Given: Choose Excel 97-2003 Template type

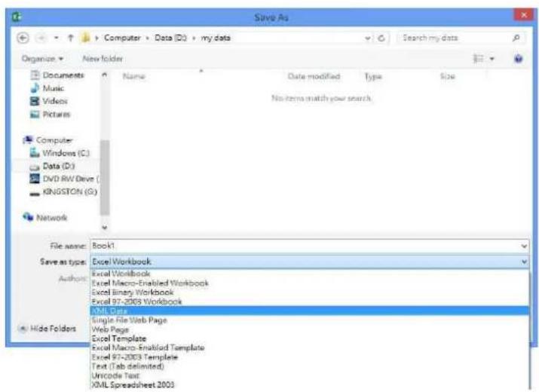Looking at the screenshot, I should coord(309,357).
